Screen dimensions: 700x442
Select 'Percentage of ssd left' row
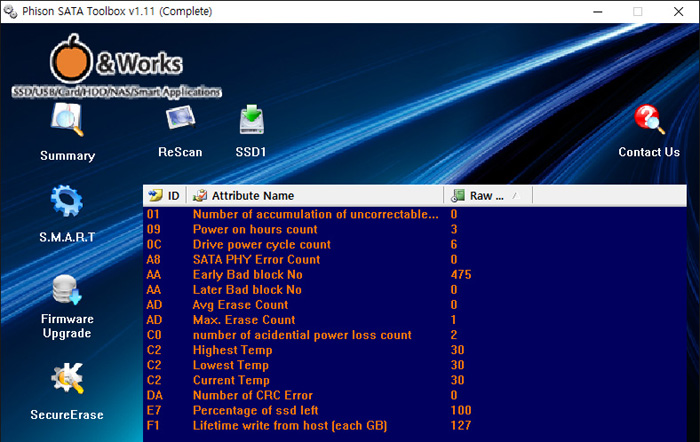pos(415,410)
